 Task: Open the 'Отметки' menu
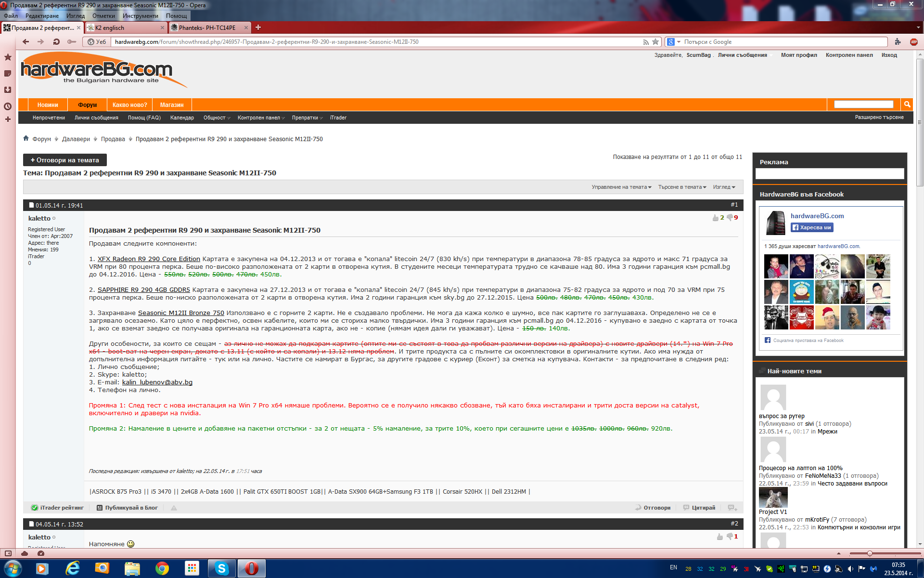click(103, 16)
